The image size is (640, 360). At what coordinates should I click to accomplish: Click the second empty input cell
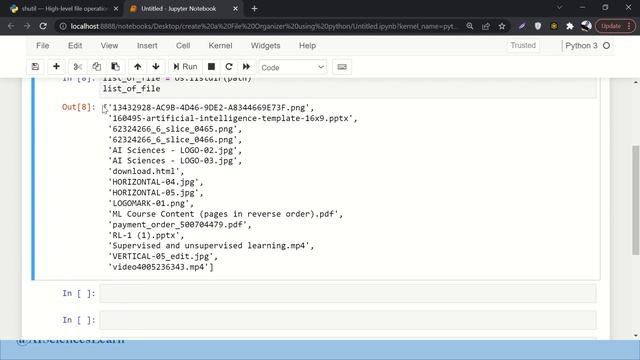click(x=348, y=320)
